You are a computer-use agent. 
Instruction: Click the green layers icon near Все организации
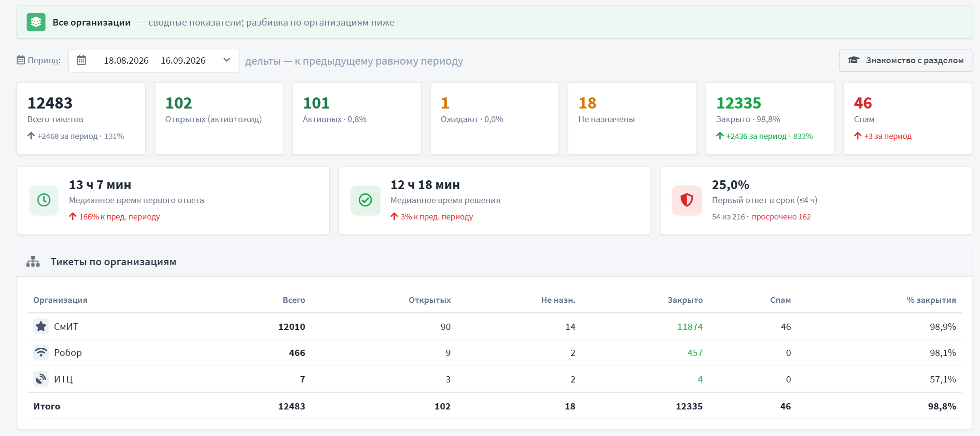(x=36, y=22)
